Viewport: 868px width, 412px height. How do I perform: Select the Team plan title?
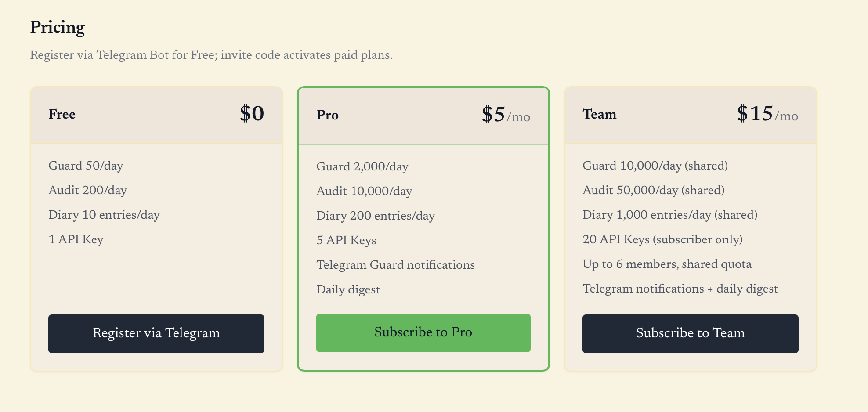tap(599, 114)
